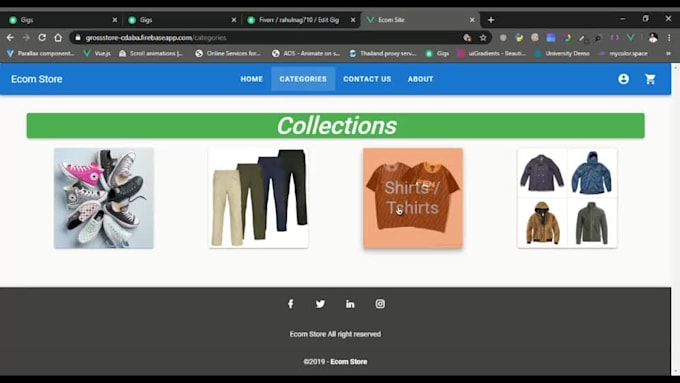Click the color picker extension icon
Image resolution: width=680 pixels, height=383 pixels.
tap(567, 38)
